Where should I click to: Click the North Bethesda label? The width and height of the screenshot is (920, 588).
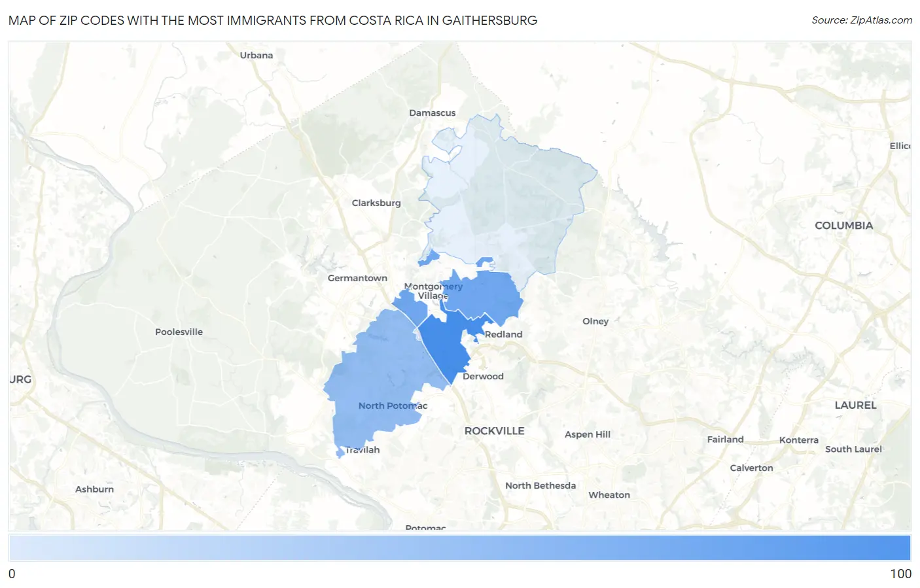click(540, 485)
